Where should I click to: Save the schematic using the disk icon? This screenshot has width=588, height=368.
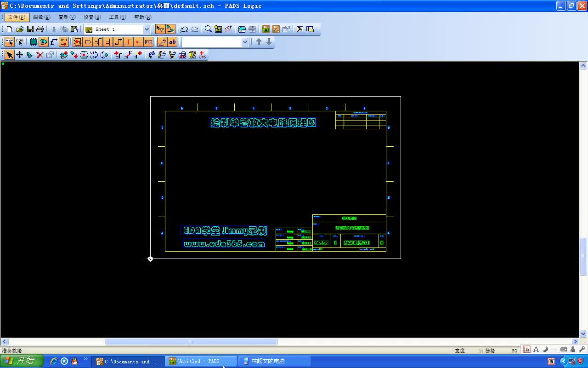pos(30,29)
